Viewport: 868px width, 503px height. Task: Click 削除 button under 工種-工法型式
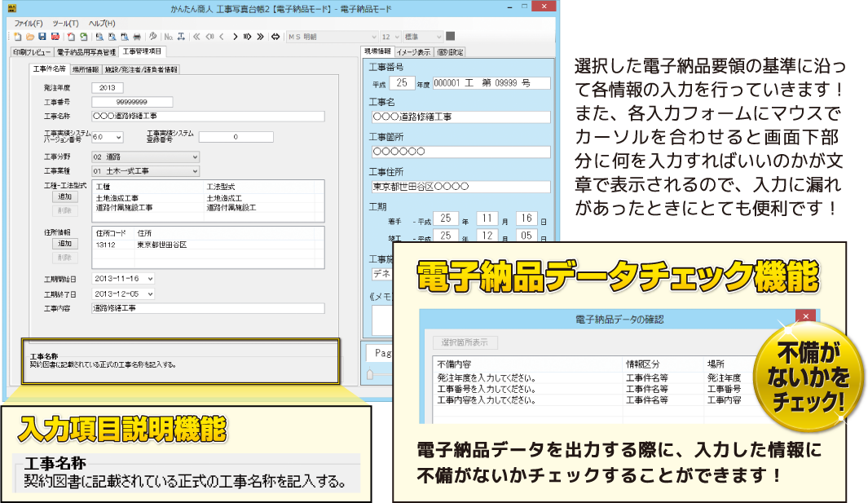(64, 210)
